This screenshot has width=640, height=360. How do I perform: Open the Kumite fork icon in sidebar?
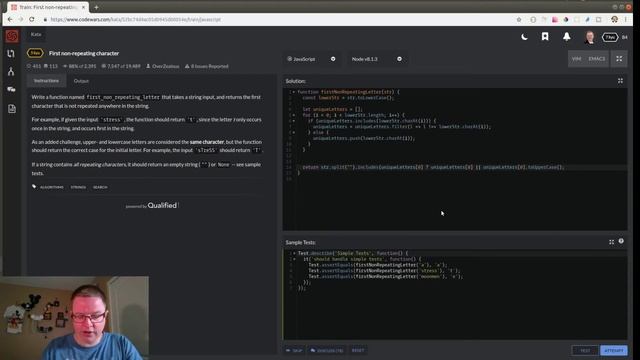pyautogui.click(x=11, y=71)
